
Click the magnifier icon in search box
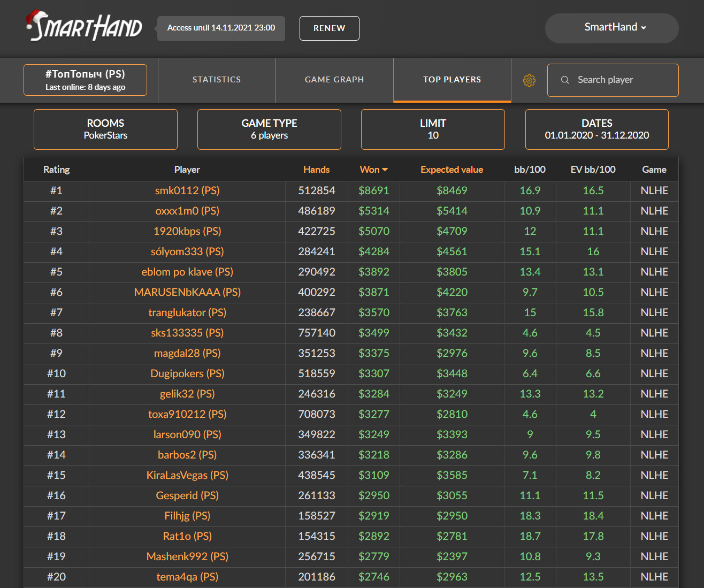coord(565,80)
